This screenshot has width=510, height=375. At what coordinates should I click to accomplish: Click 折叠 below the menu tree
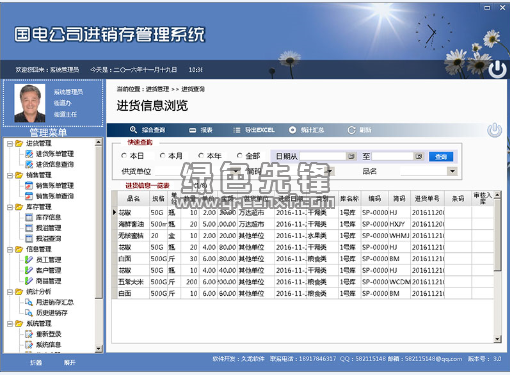pos(36,362)
